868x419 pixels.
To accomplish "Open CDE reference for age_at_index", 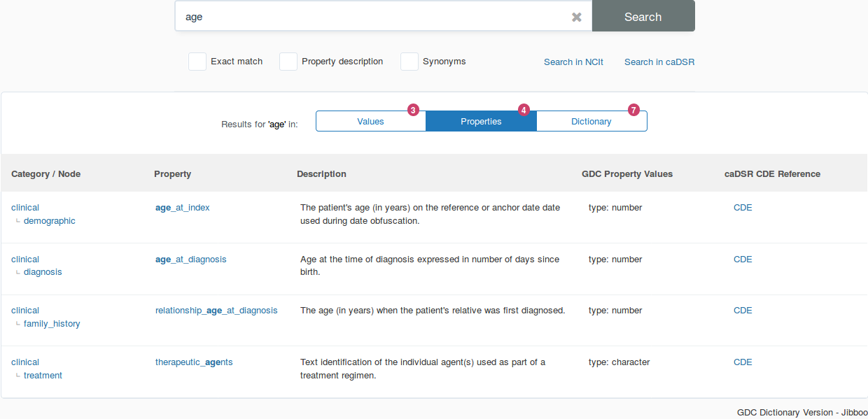I will 743,208.
